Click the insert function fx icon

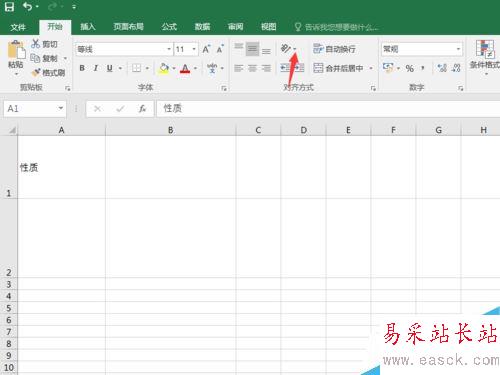pyautogui.click(x=142, y=109)
